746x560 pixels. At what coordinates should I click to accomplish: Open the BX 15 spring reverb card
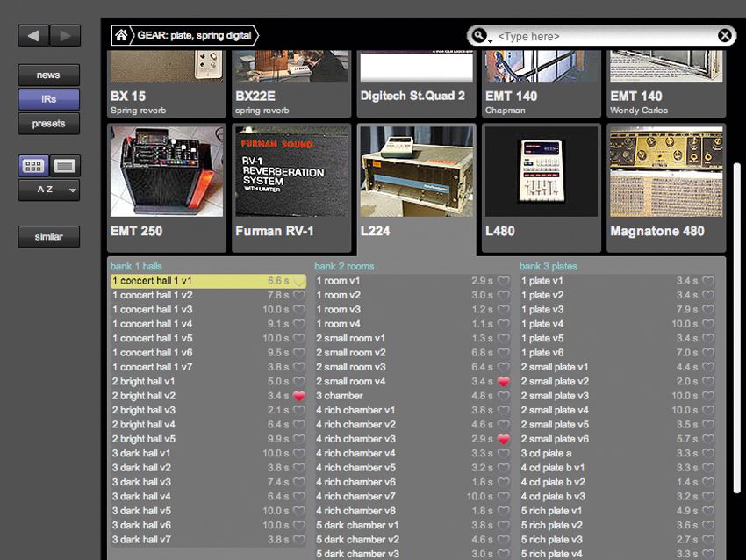click(x=167, y=84)
